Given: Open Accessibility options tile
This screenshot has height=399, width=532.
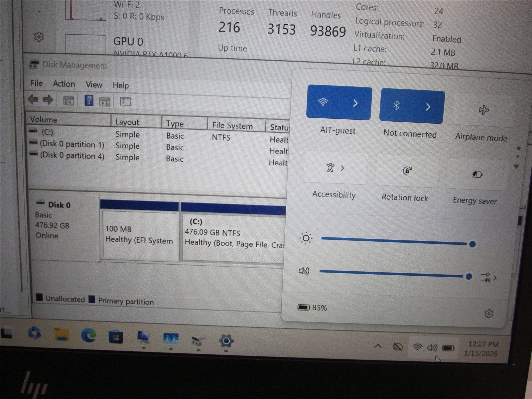Looking at the screenshot, I should point(335,168).
